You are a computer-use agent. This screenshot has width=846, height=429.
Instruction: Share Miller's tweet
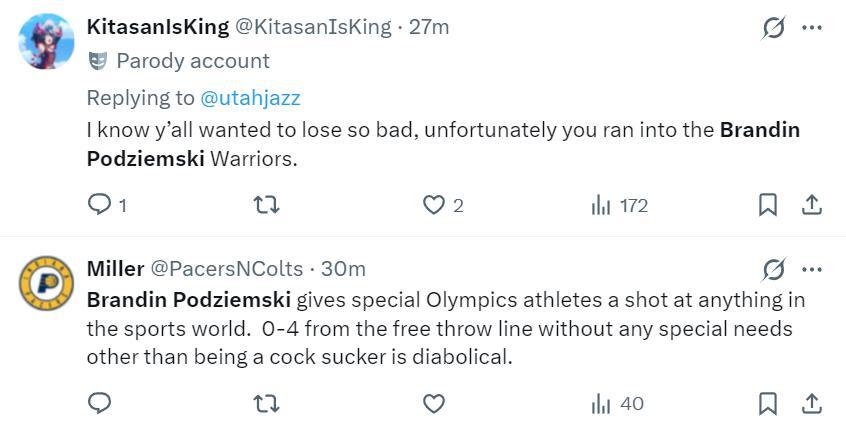point(812,404)
